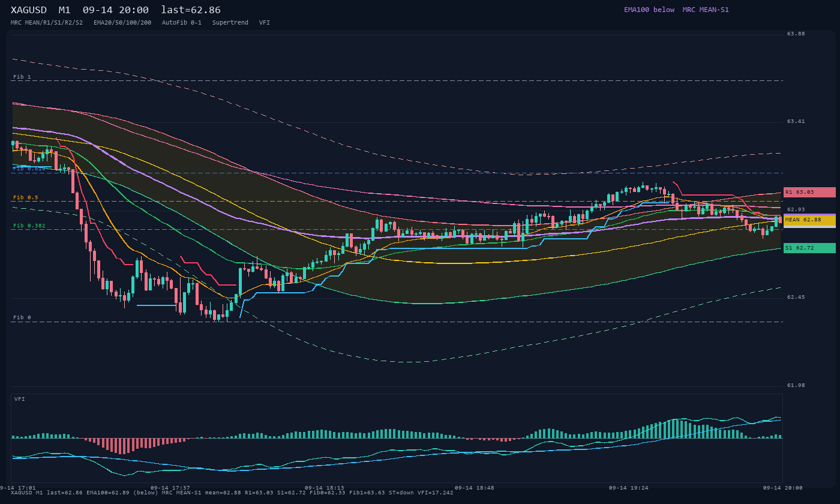The image size is (840, 504).
Task: Select the M1 timeframe label in the title
Action: pos(64,10)
